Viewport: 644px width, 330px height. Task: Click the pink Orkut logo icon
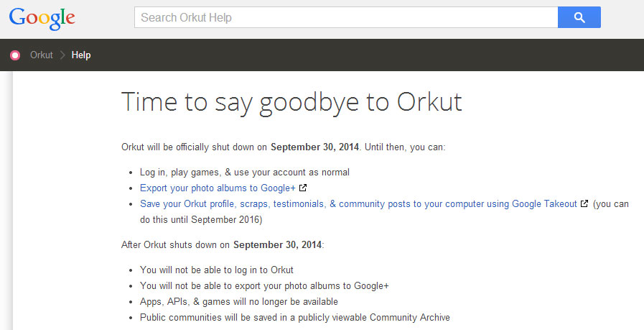pyautogui.click(x=15, y=55)
